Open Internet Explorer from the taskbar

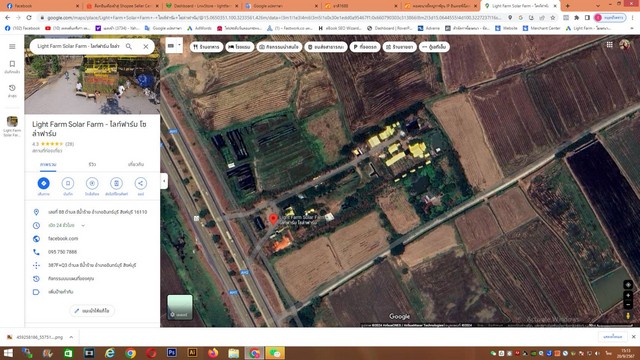click(x=110, y=353)
